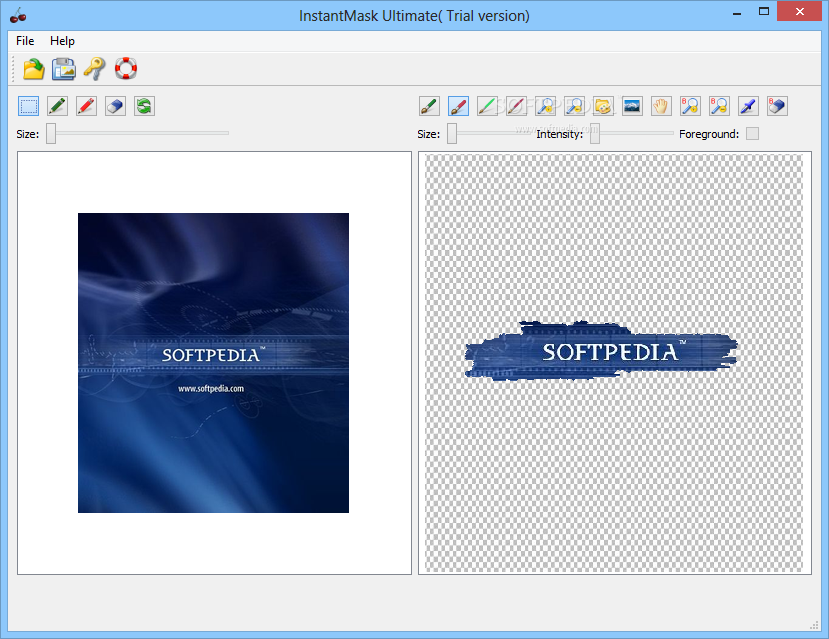829x639 pixels.
Task: Click the cherry application icon in title bar
Action: click(18, 15)
